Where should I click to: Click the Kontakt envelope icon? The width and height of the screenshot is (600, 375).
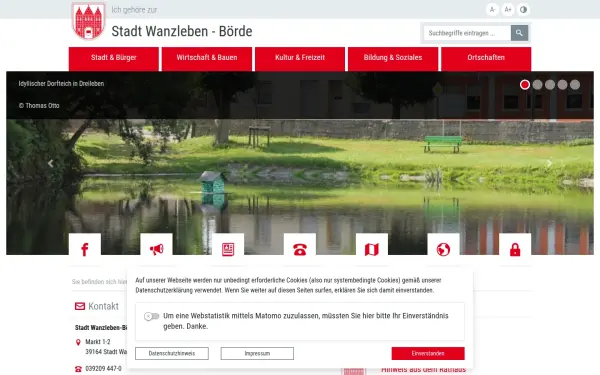point(80,306)
